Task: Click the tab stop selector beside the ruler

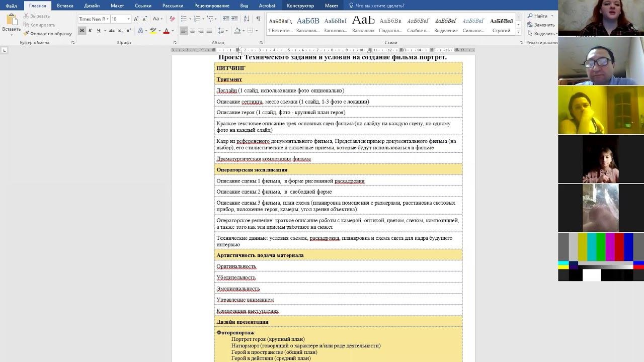Action: (x=5, y=50)
